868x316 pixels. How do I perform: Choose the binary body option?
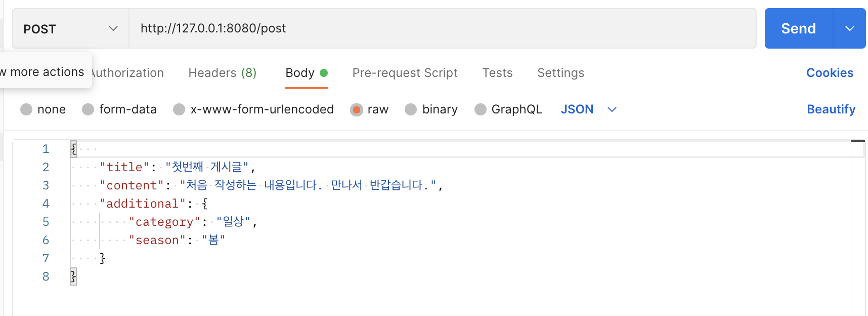coord(411,109)
